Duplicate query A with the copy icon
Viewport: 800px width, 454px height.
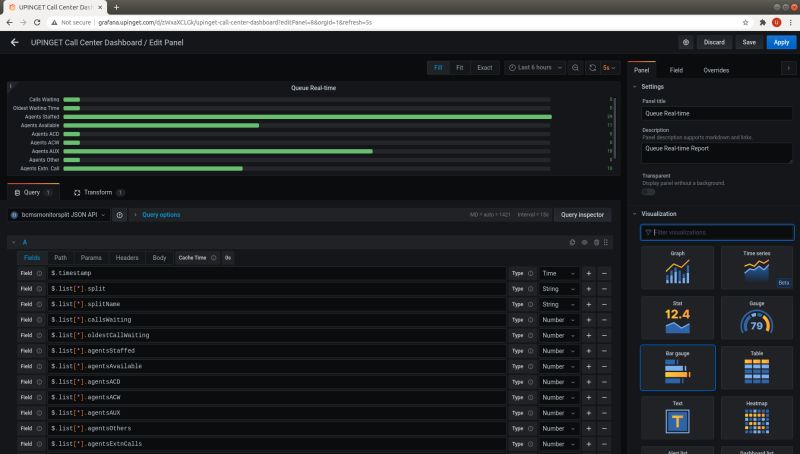pyautogui.click(x=572, y=242)
